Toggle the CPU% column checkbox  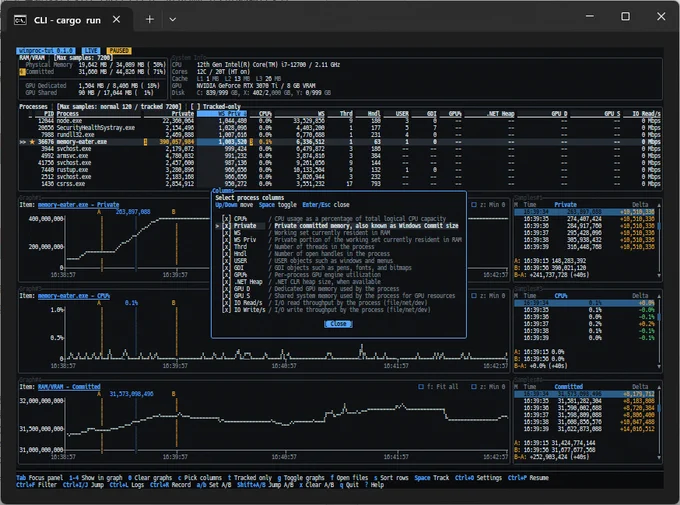coord(226,219)
